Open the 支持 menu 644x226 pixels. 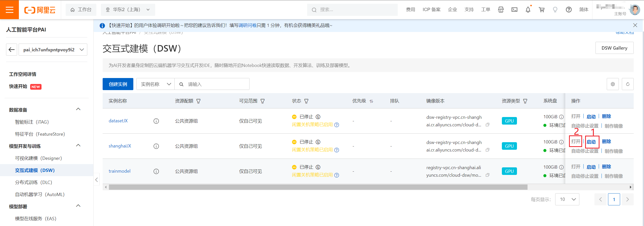point(469,10)
